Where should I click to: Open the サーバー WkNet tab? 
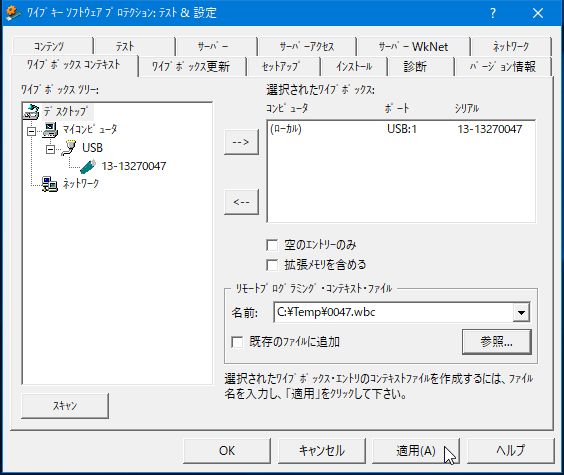tap(413, 46)
